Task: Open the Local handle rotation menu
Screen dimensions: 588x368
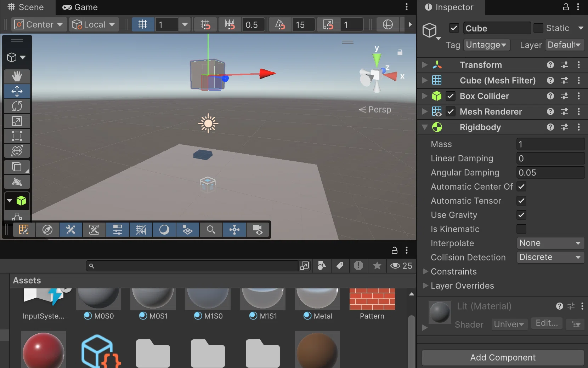Action: tap(94, 24)
